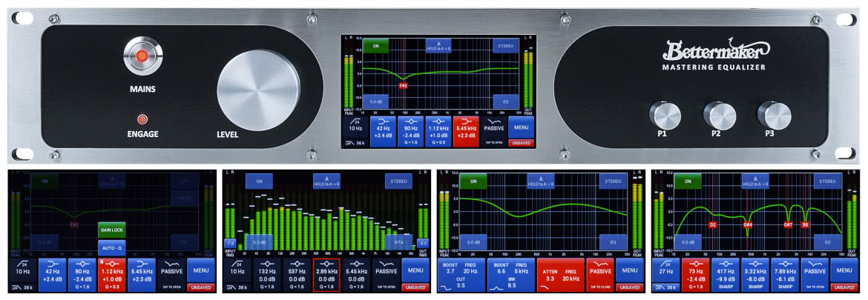Select the 1.12 kHz bell band on hardware display
This screenshot has height=300, width=868.
pyautogui.click(x=438, y=131)
